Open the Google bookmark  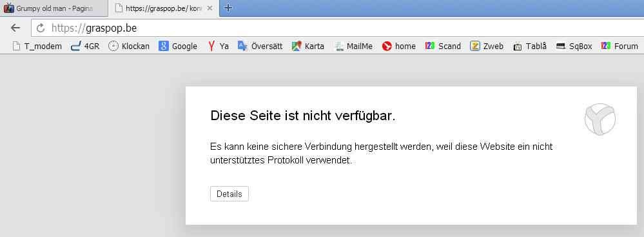(x=178, y=46)
